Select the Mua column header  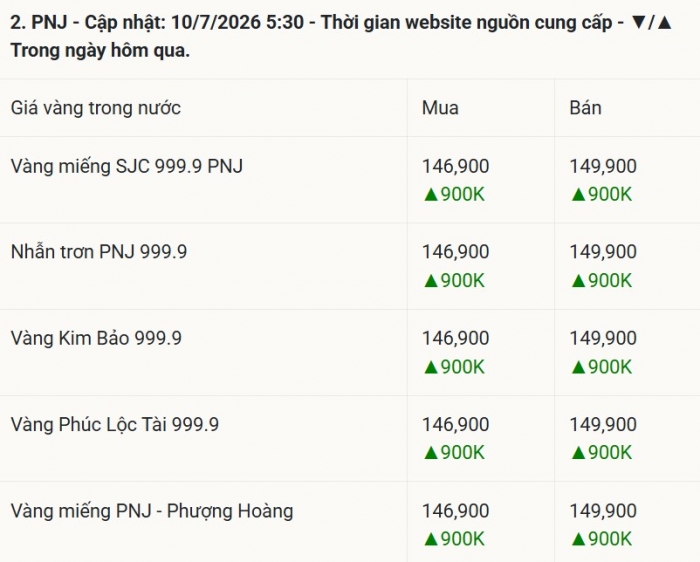pyautogui.click(x=440, y=108)
